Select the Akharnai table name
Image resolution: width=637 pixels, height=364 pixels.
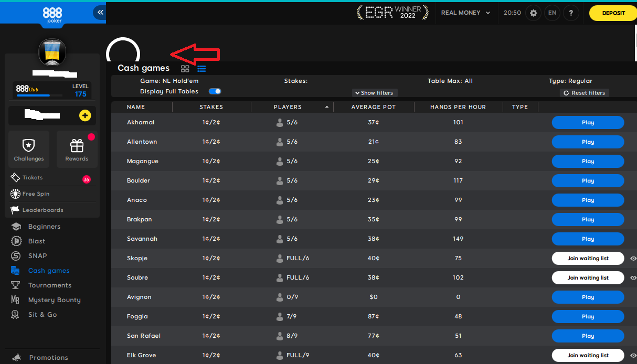(141, 122)
